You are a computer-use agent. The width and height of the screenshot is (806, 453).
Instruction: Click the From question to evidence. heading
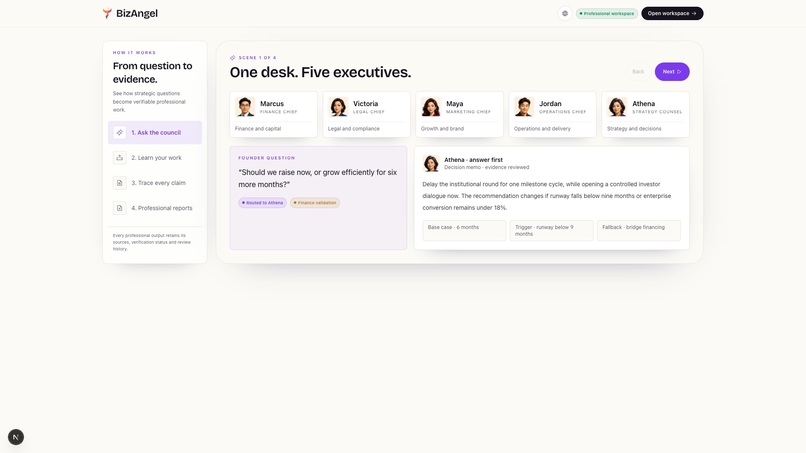pyautogui.click(x=153, y=73)
